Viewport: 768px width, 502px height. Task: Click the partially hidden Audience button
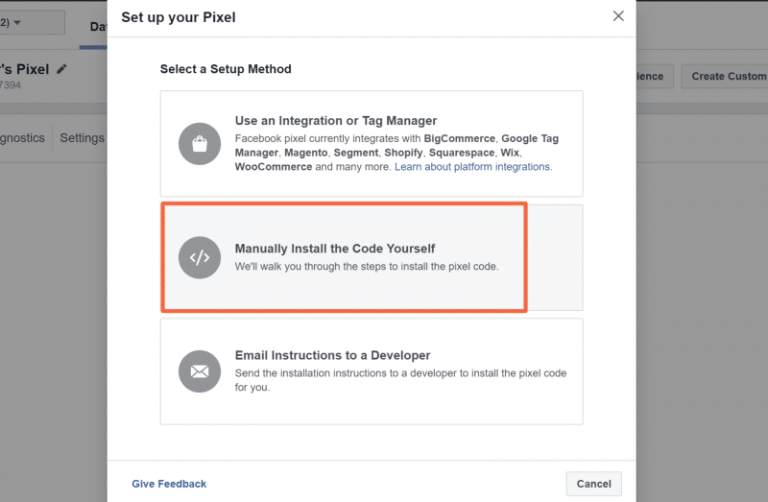[x=655, y=76]
